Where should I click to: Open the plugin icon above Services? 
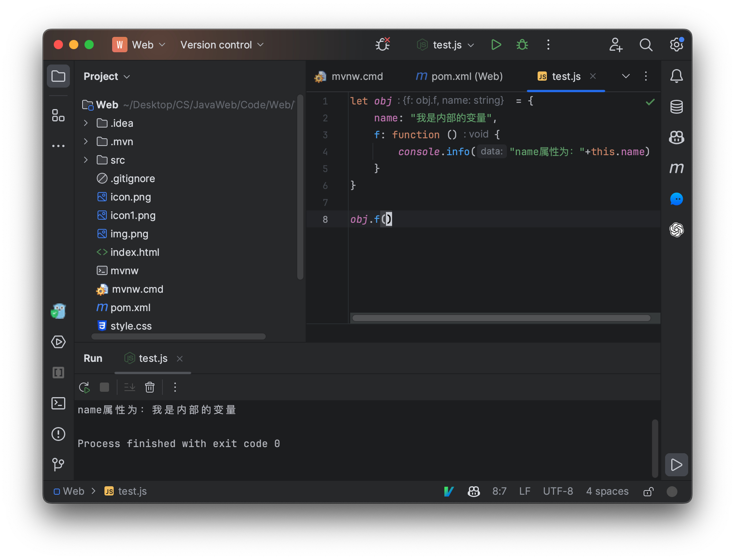point(58,311)
